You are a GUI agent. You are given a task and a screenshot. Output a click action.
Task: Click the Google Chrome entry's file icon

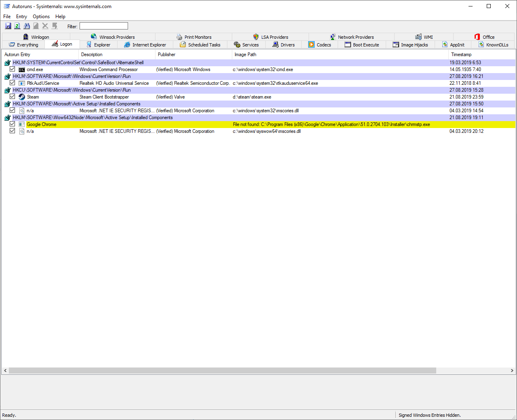(22, 124)
